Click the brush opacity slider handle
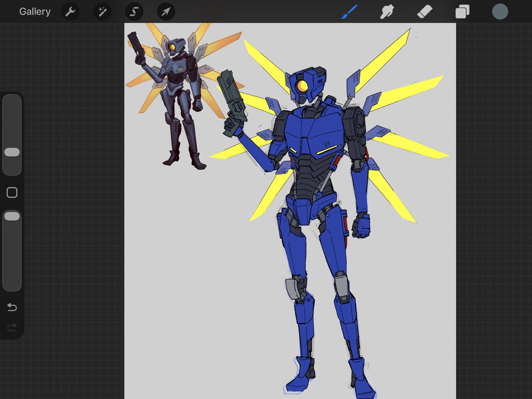 12,216
